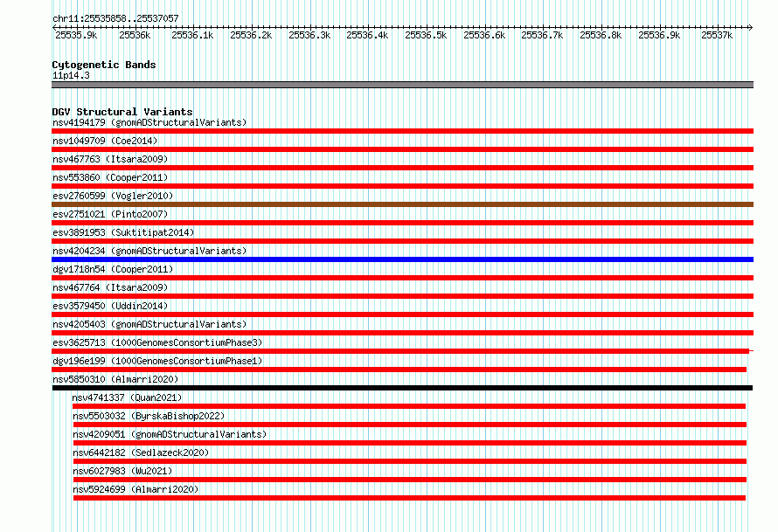Click the 25536.6k ruler tick label

click(484, 35)
